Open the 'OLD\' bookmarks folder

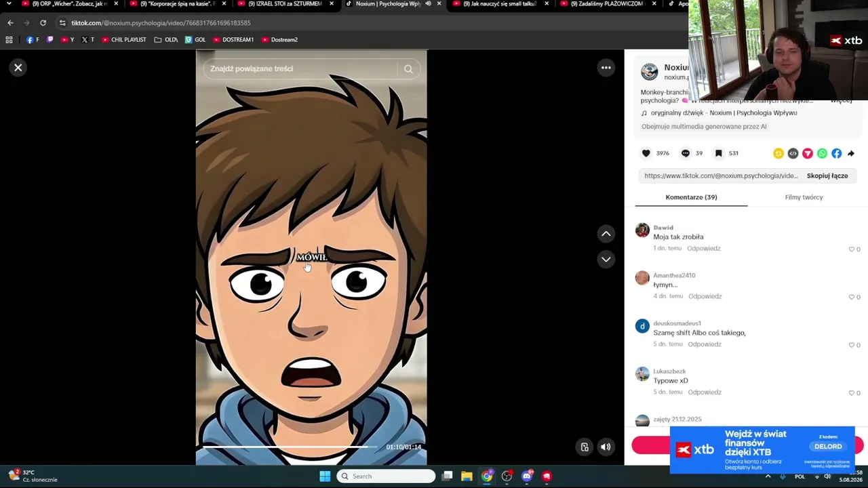(x=166, y=40)
